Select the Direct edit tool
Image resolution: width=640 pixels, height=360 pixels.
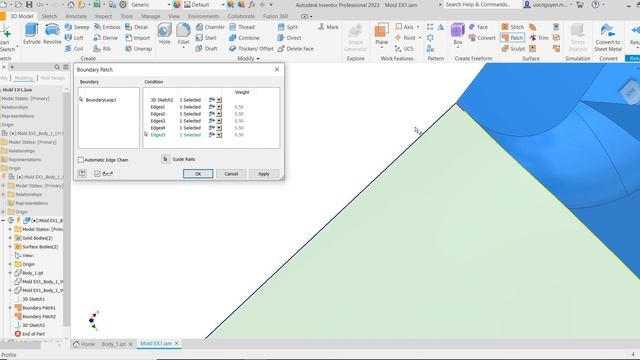pos(289,38)
